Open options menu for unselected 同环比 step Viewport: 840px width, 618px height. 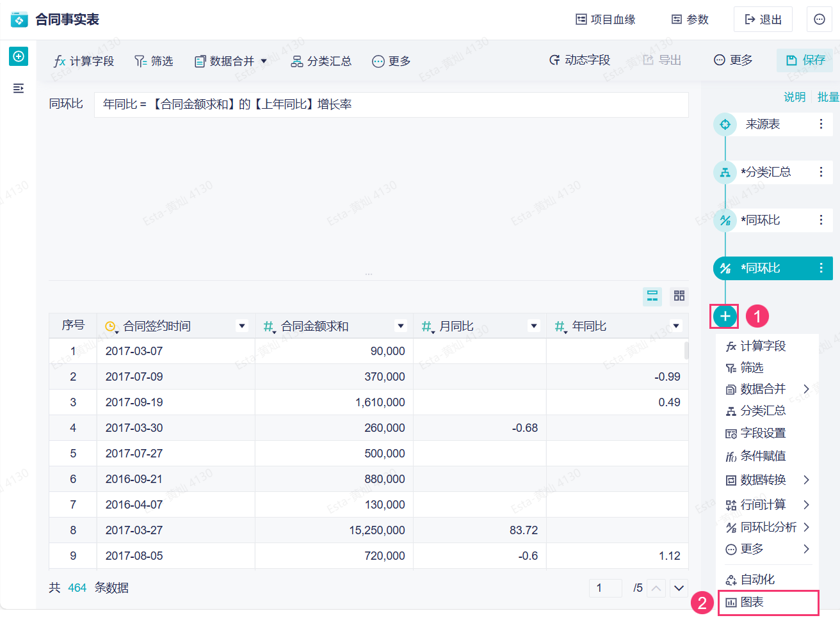coord(821,220)
